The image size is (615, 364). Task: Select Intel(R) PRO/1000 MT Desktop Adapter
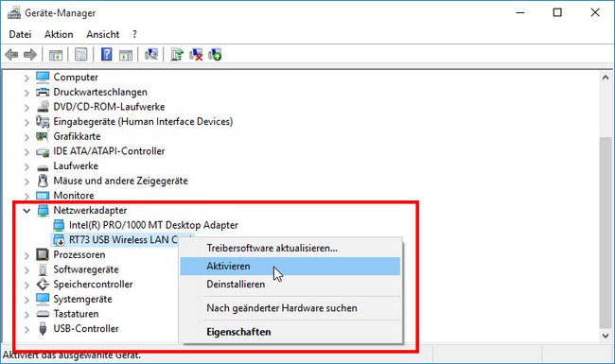click(x=153, y=225)
